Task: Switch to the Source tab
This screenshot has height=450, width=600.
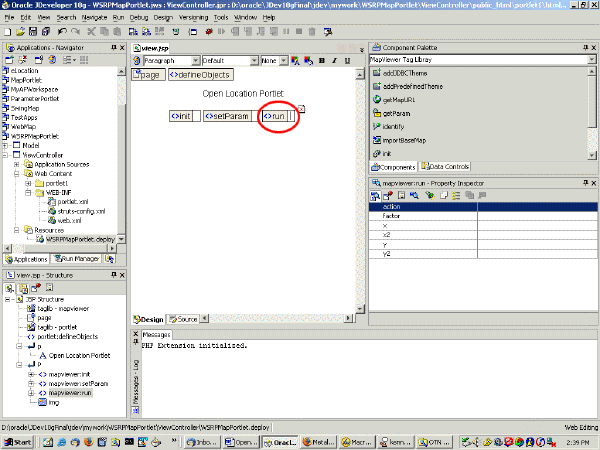Action: [x=183, y=319]
